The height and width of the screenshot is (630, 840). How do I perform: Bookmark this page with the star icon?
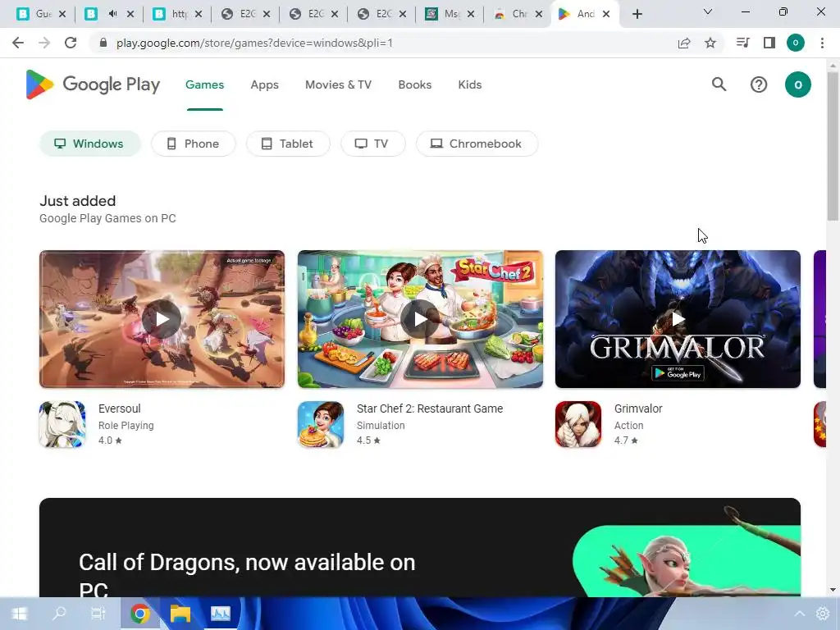pyautogui.click(x=710, y=43)
